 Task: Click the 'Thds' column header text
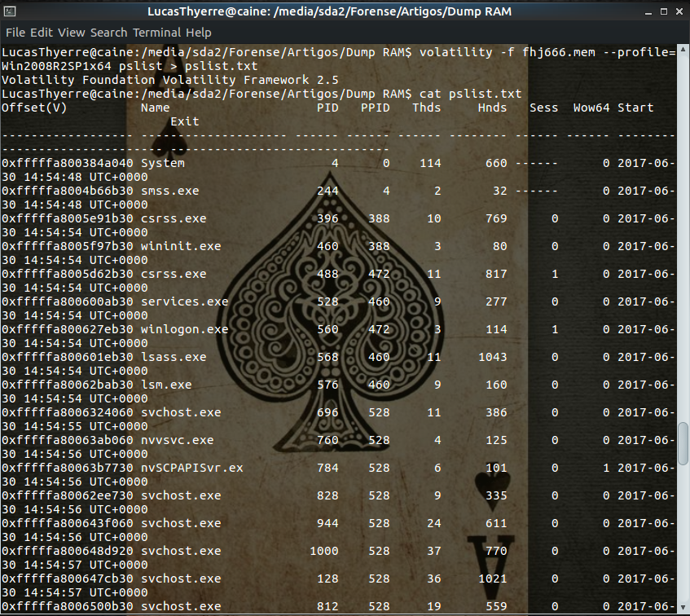426,108
